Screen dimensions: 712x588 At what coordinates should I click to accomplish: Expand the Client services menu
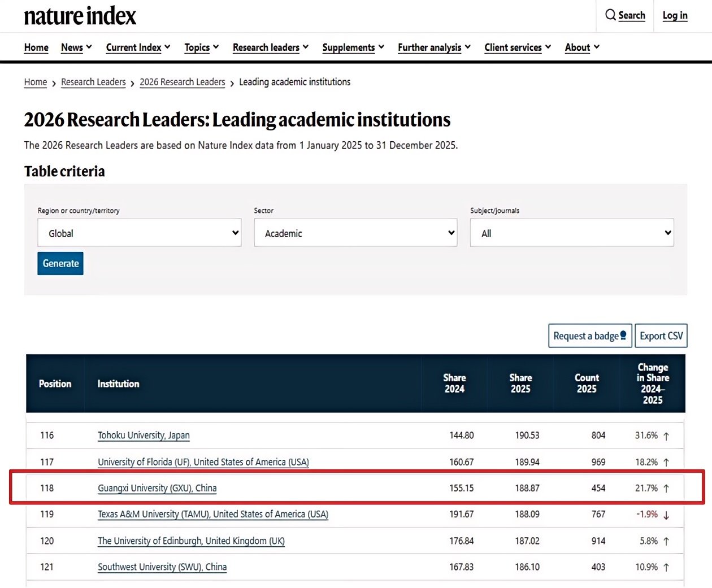pos(518,47)
